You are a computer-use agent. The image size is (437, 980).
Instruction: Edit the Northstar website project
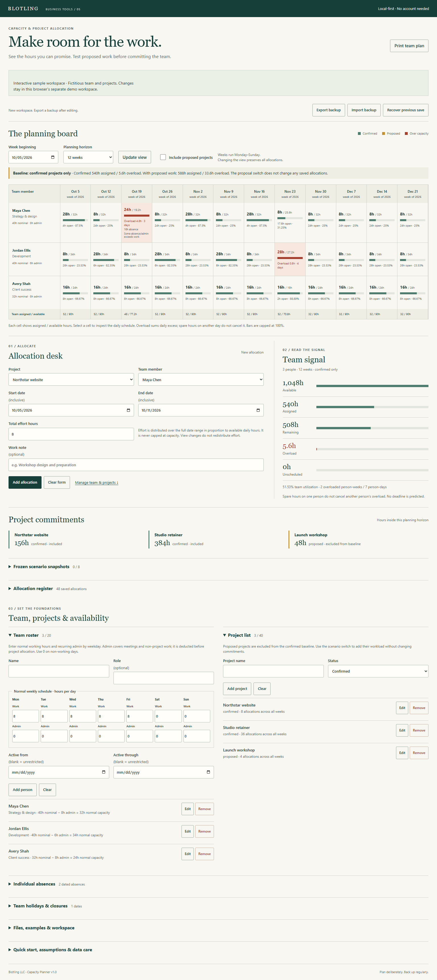402,708
